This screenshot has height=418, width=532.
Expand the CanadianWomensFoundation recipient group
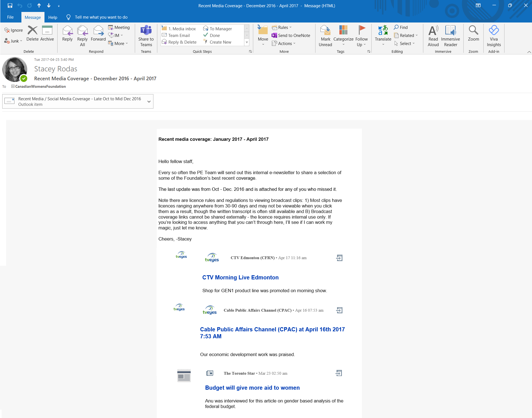13,86
